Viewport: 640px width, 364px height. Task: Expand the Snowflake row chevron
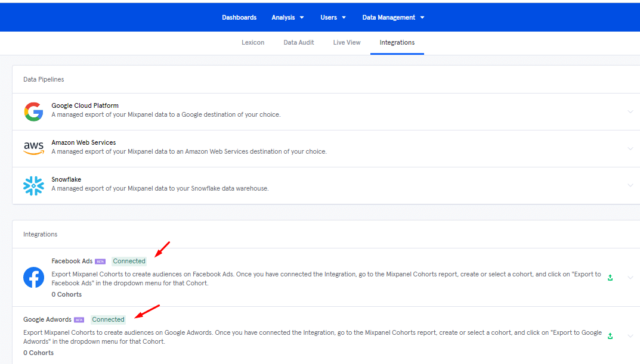(x=630, y=185)
